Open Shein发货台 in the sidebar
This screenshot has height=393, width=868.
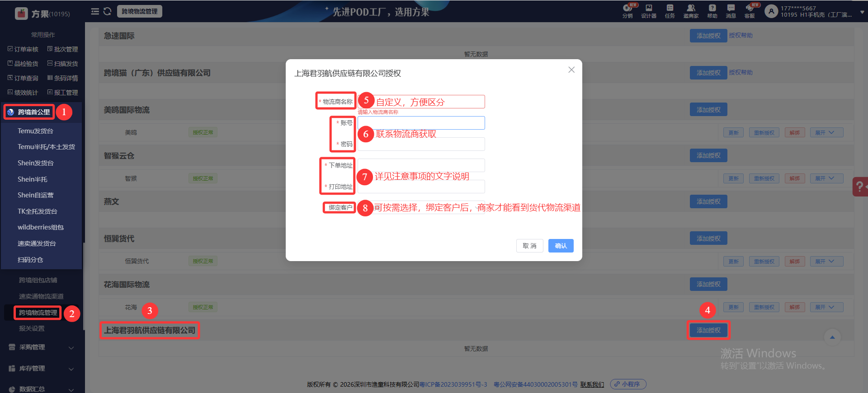35,163
